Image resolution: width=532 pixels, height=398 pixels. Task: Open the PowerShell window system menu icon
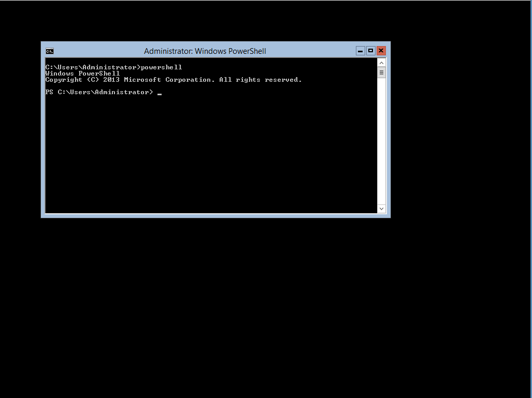click(50, 51)
